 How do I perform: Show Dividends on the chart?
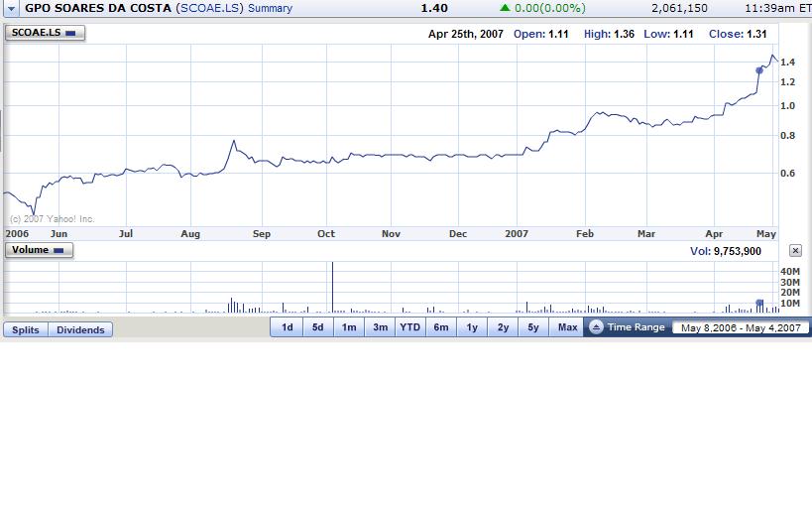(x=80, y=329)
